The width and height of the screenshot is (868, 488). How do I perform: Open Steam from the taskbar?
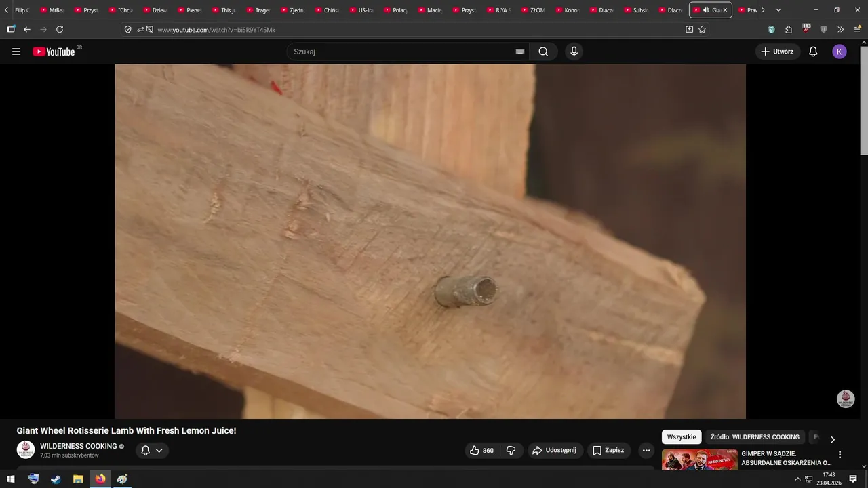click(x=56, y=479)
